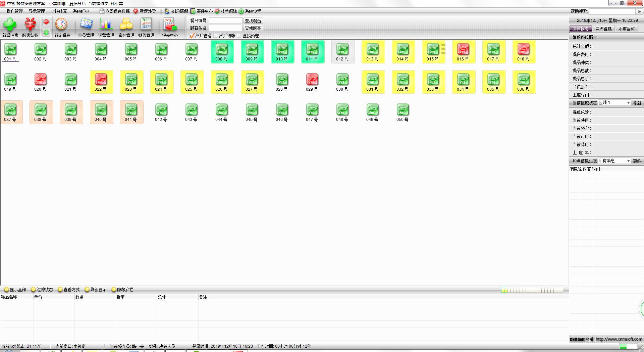
Task: Click 交班/请假 toolbar item
Action: pos(176,11)
